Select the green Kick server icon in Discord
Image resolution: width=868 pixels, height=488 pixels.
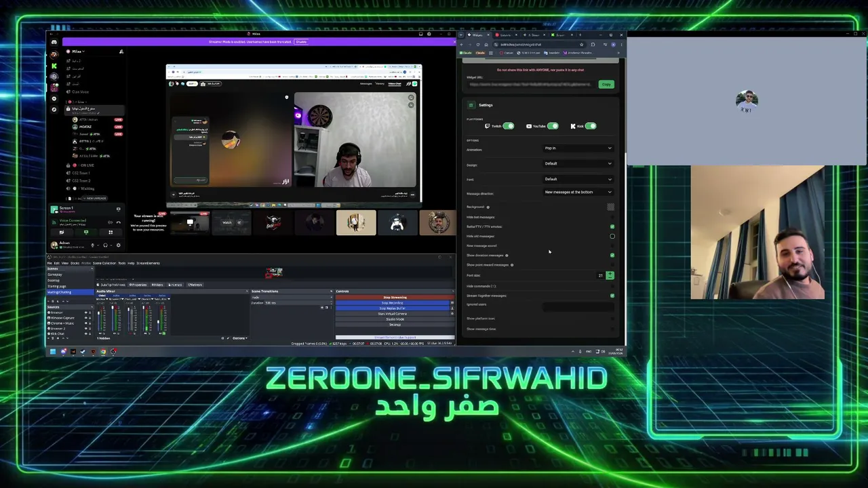coord(54,66)
